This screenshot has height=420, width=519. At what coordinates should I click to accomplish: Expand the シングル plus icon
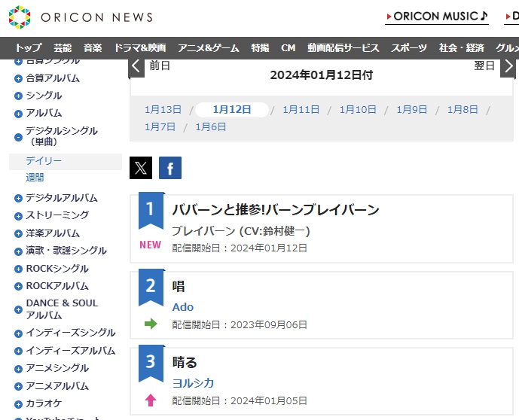tap(19, 96)
